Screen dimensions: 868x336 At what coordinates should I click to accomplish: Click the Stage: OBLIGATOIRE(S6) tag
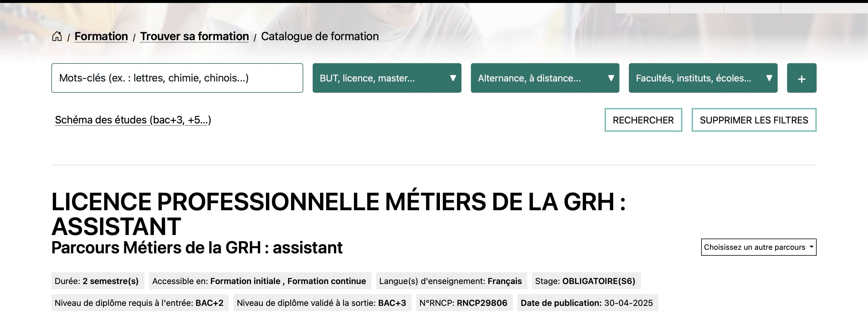click(586, 281)
